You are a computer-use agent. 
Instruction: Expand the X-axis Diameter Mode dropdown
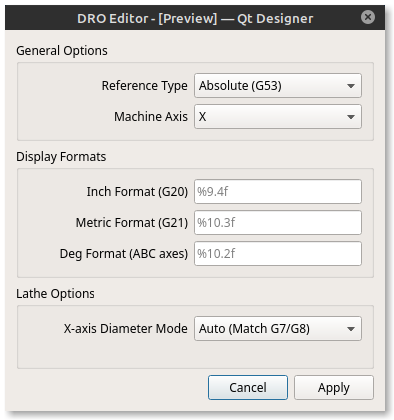point(278,329)
